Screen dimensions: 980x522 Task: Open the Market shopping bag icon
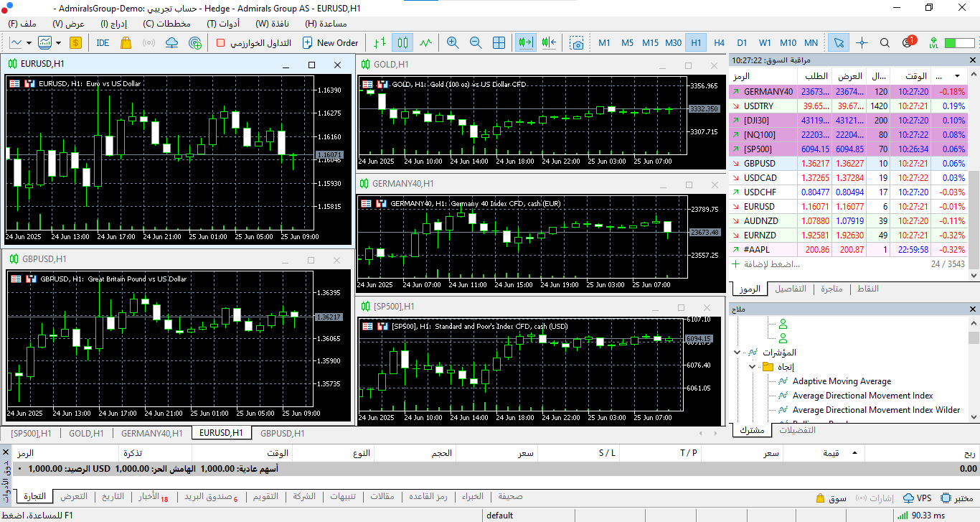126,43
